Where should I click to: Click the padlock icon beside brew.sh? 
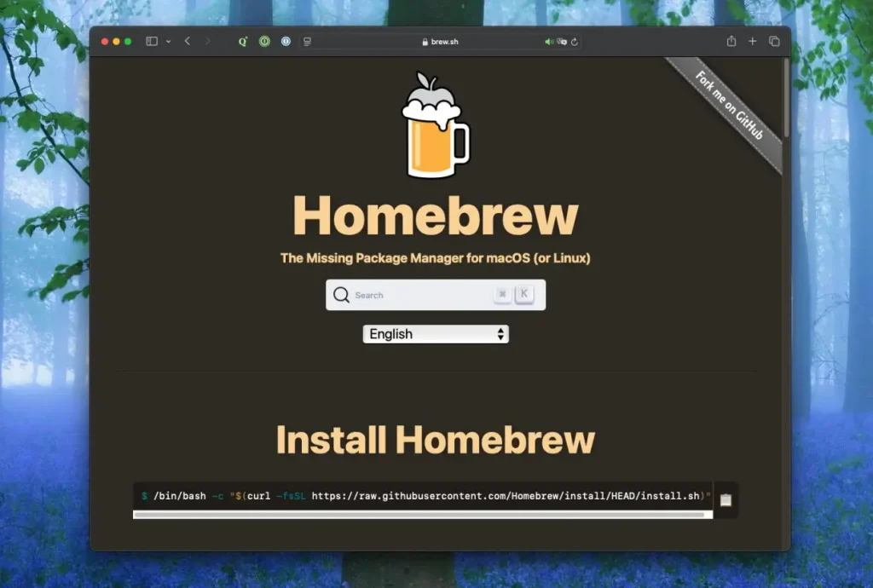click(425, 42)
